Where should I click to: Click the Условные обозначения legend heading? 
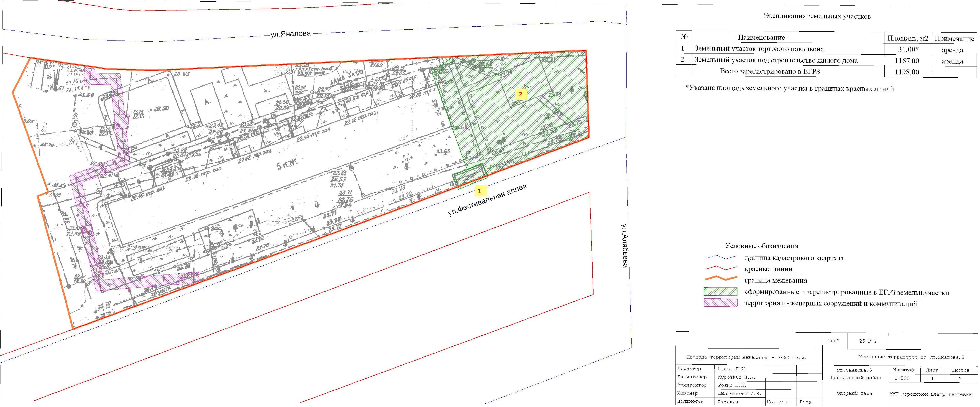tap(762, 246)
